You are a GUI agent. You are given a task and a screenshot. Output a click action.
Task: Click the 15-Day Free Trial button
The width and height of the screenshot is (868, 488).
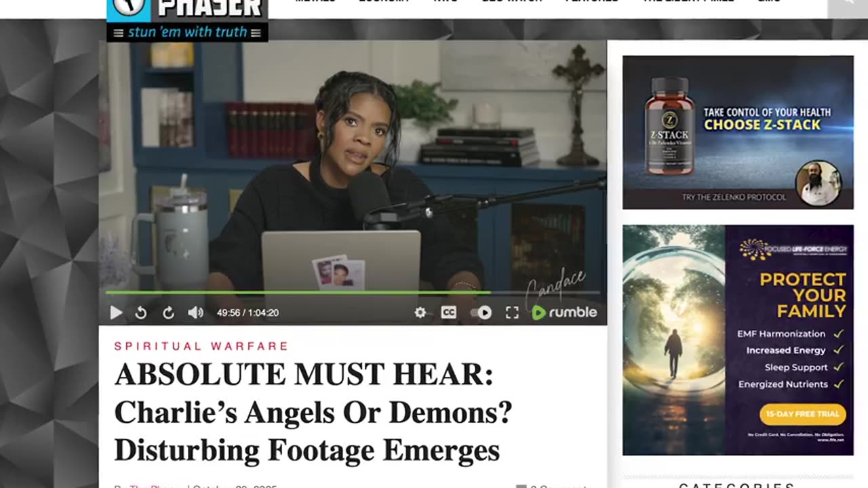(802, 413)
